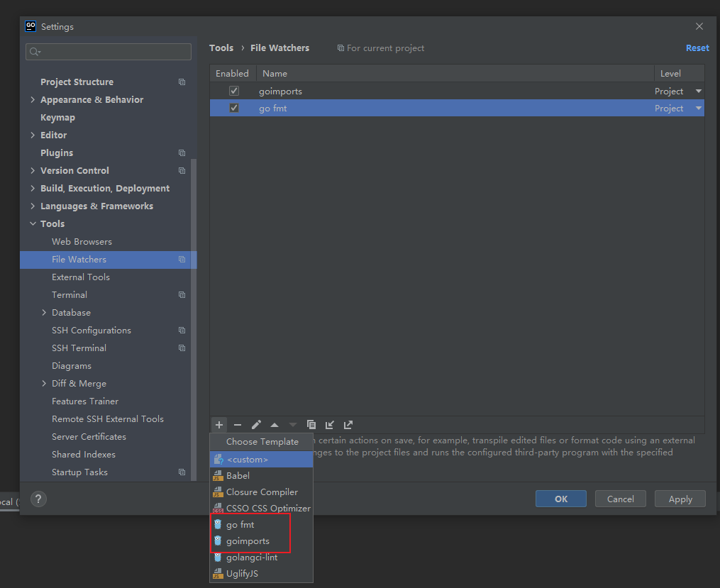Screen dimensions: 720x588
Task: Open help with question mark icon
Action: [38, 499]
